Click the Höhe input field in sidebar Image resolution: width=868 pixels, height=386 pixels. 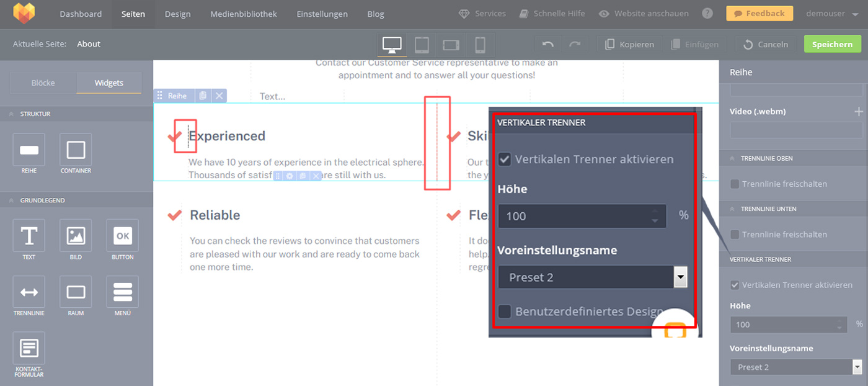pos(784,325)
